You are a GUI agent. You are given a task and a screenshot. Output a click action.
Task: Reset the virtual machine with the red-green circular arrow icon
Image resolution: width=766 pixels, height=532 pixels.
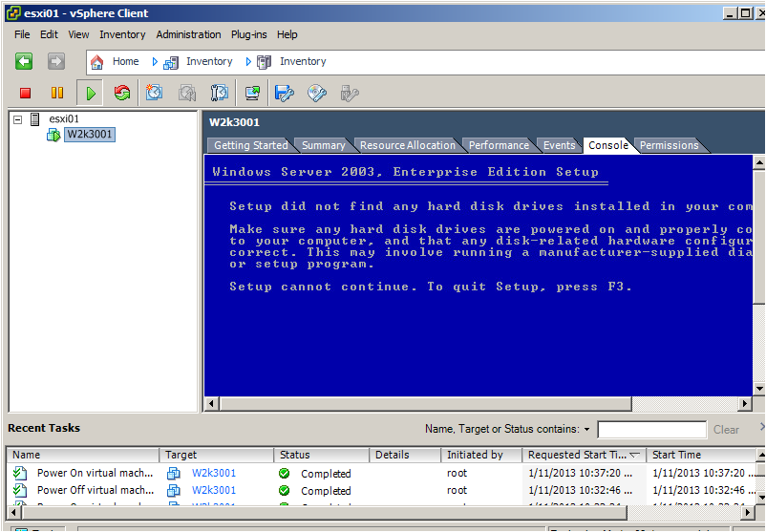[122, 93]
